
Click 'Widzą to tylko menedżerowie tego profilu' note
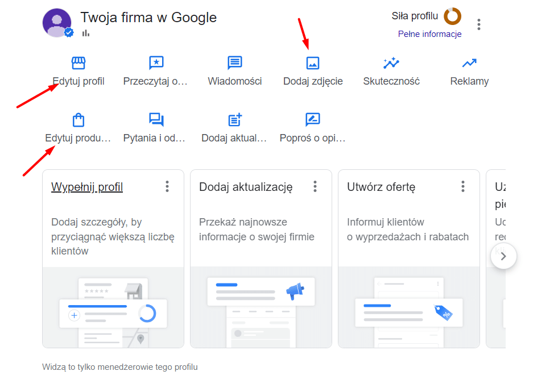pyautogui.click(x=120, y=367)
